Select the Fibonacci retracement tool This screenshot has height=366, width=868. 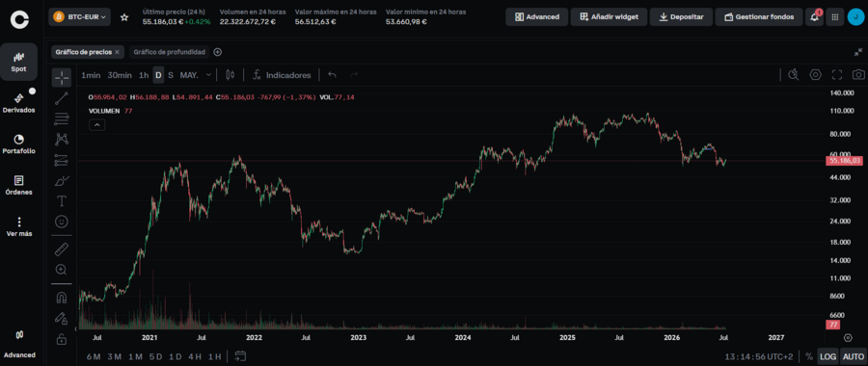click(62, 118)
